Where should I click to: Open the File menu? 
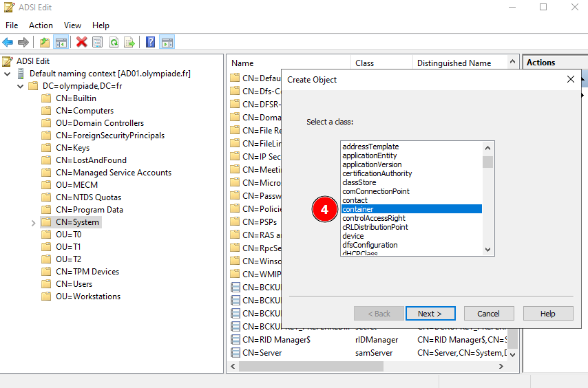tap(12, 25)
